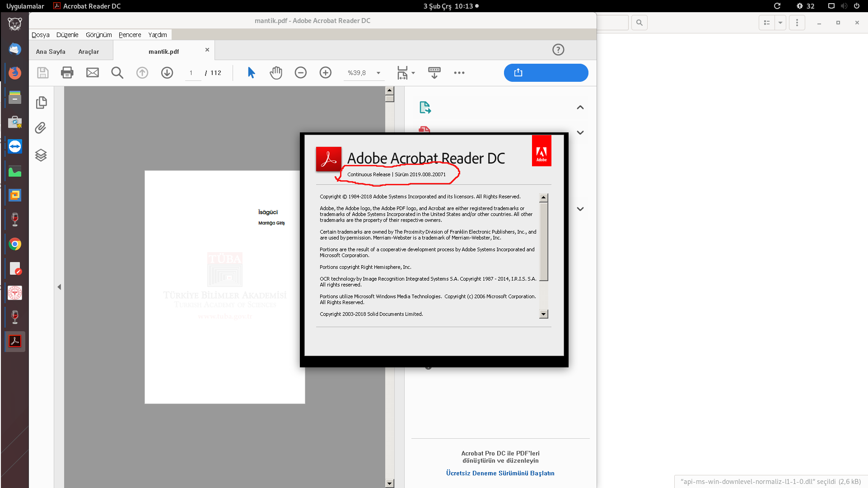Click Ücretsiz Deneme Sürümünü Başlatın link
868x488 pixels.
(x=500, y=473)
